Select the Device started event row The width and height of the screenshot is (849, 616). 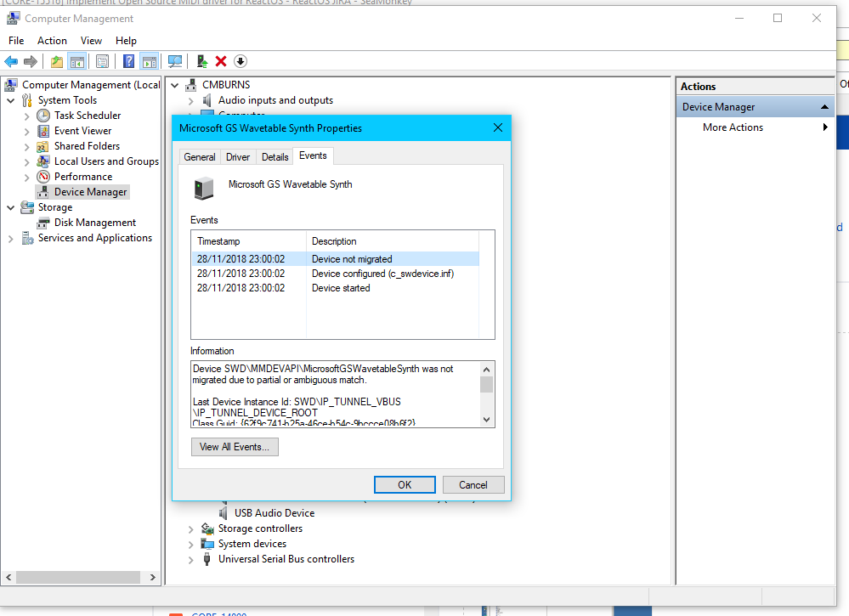click(x=340, y=288)
